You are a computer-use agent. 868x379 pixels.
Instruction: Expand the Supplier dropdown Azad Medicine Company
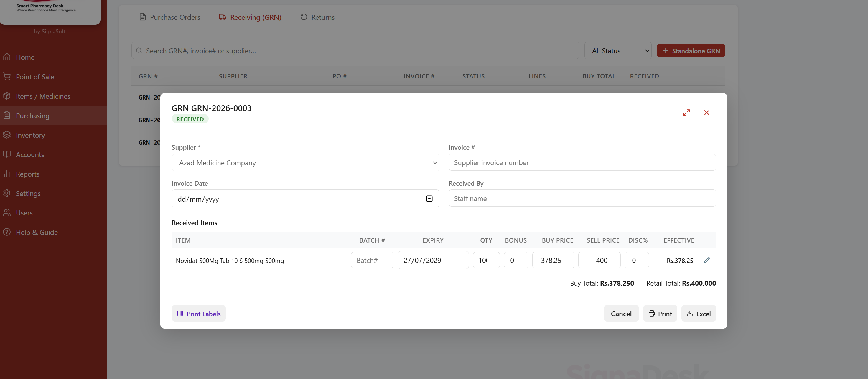(305, 163)
